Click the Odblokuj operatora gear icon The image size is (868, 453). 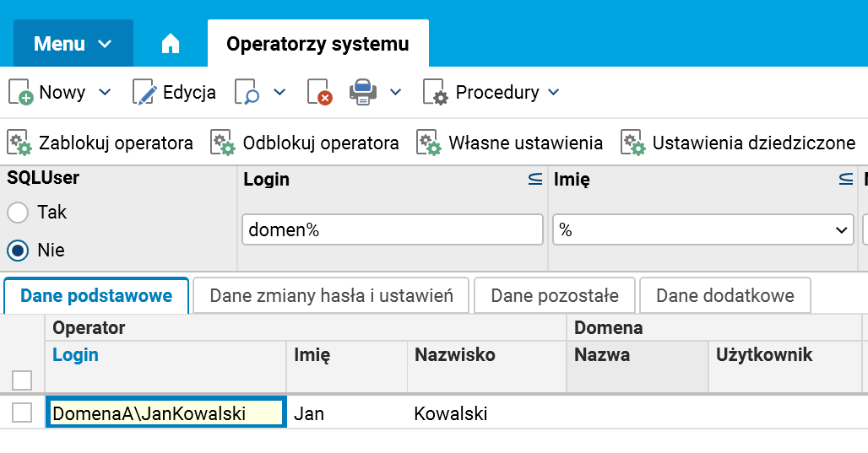[223, 143]
